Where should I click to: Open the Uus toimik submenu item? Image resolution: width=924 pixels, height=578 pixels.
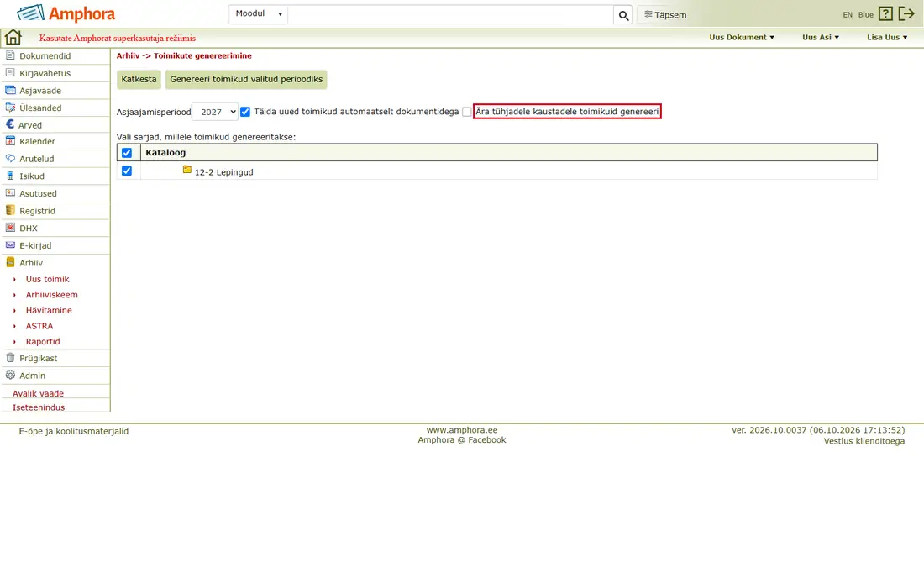click(x=47, y=279)
